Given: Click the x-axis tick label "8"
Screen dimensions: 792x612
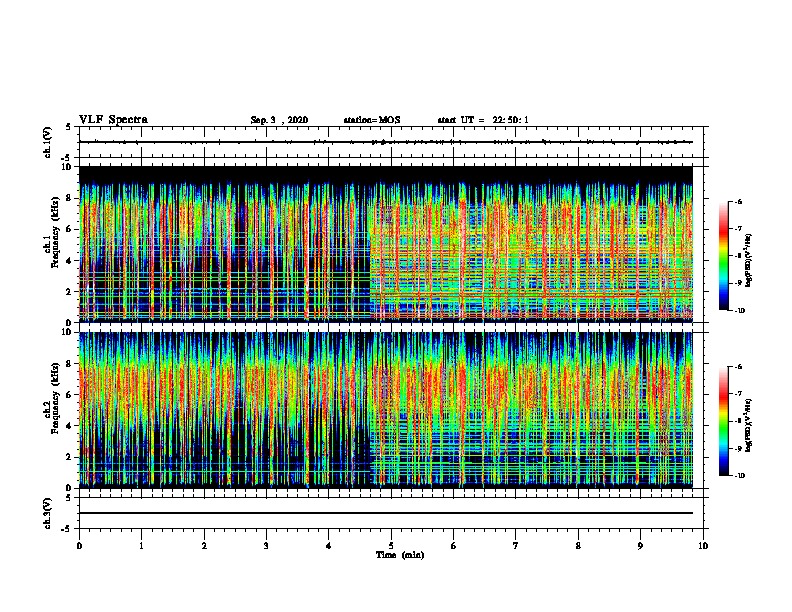Looking at the screenshot, I should 578,546.
